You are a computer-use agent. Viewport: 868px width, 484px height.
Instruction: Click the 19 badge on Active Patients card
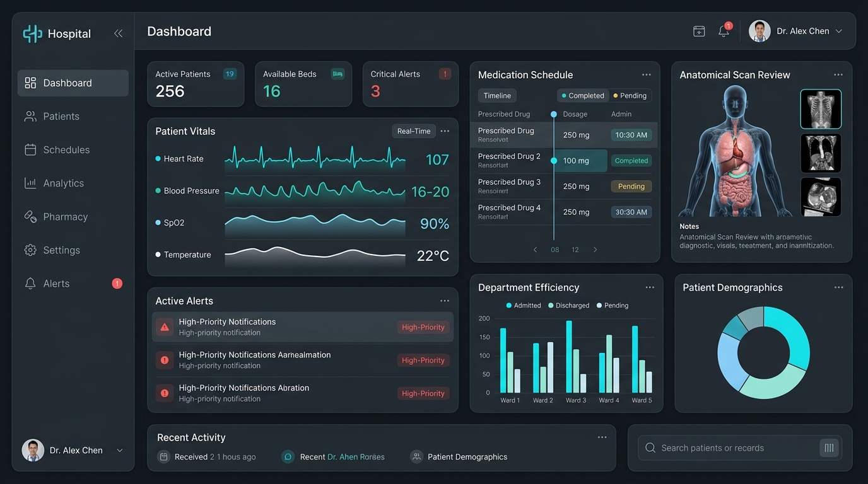pyautogui.click(x=230, y=74)
